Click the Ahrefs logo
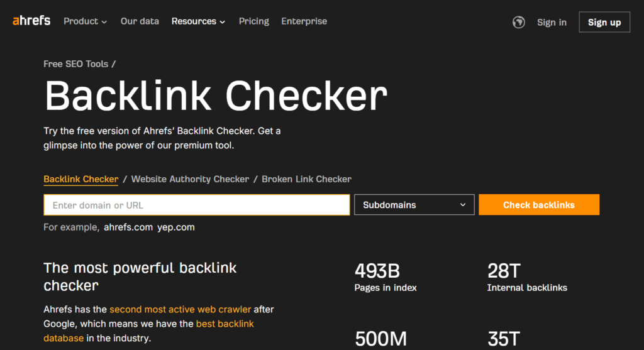The height and width of the screenshot is (350, 644). (31, 21)
